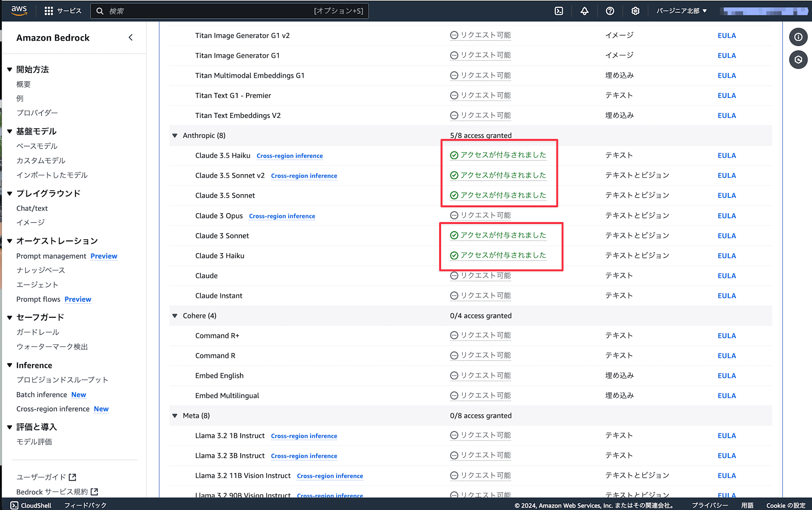Collapse the Cohere (4) model group

point(175,316)
